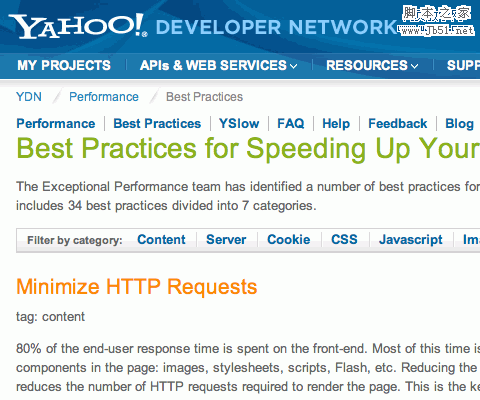The width and height of the screenshot is (480, 400).
Task: Open the Help tab
Action: coord(336,124)
